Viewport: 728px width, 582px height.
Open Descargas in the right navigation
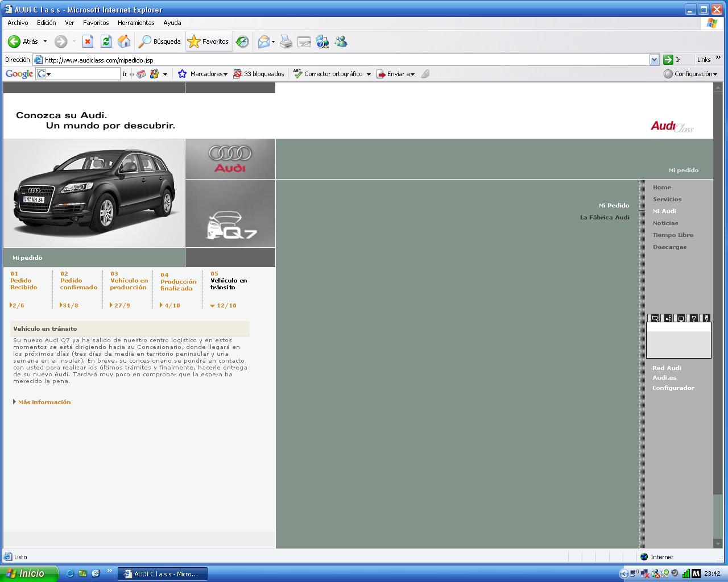(x=669, y=247)
